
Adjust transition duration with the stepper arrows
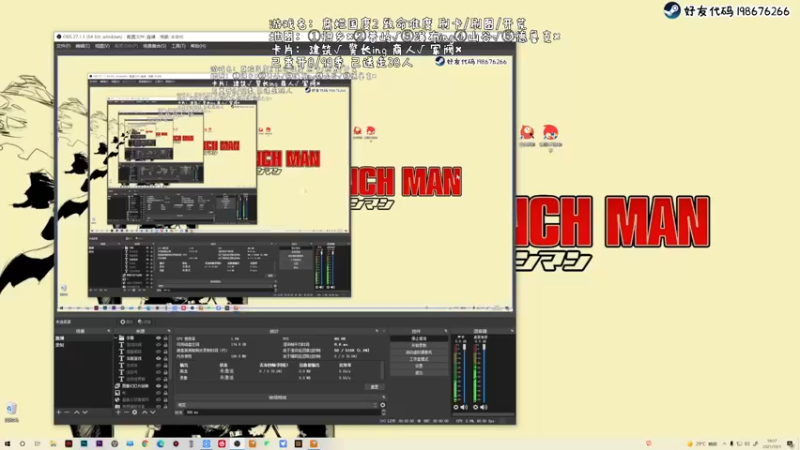(x=384, y=412)
